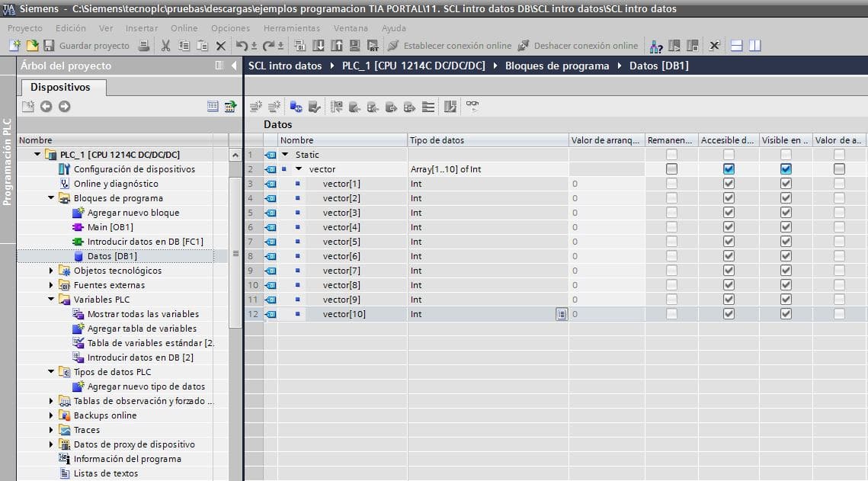868x481 pixels.
Task: Click the start simulation icon
Action: point(355,46)
